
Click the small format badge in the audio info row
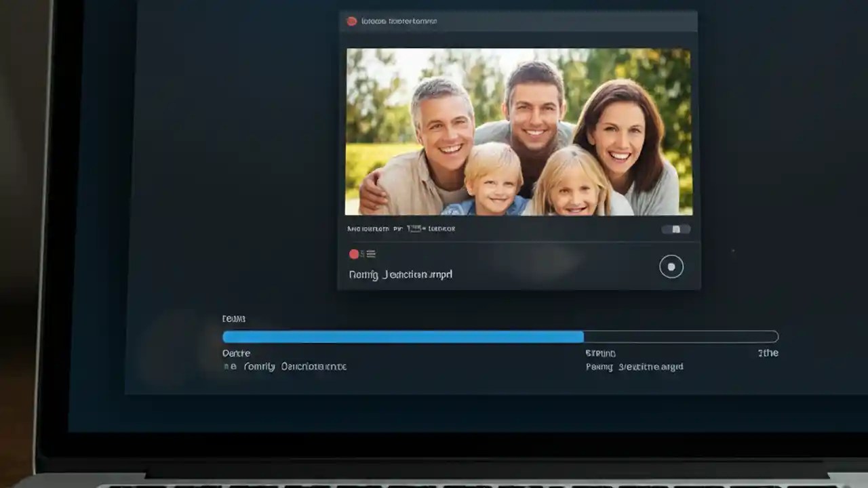click(416, 228)
